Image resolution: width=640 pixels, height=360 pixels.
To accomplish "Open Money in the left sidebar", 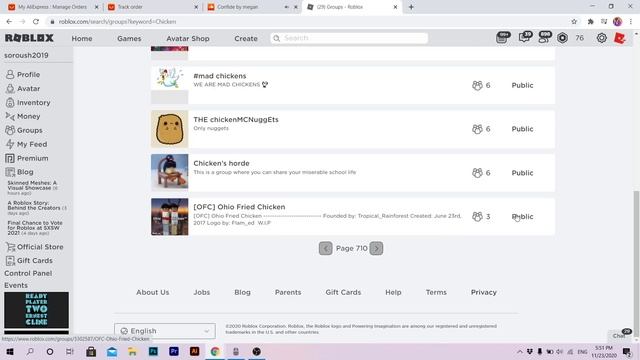I will pyautogui.click(x=23, y=116).
